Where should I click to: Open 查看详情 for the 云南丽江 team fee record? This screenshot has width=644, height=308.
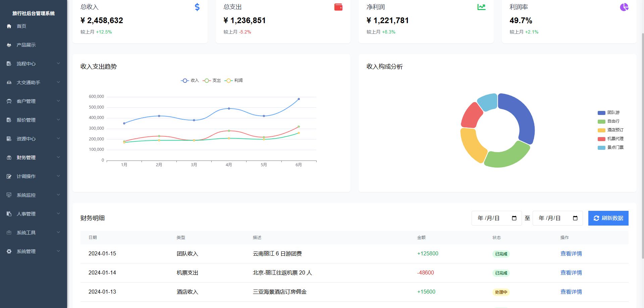[x=572, y=253]
